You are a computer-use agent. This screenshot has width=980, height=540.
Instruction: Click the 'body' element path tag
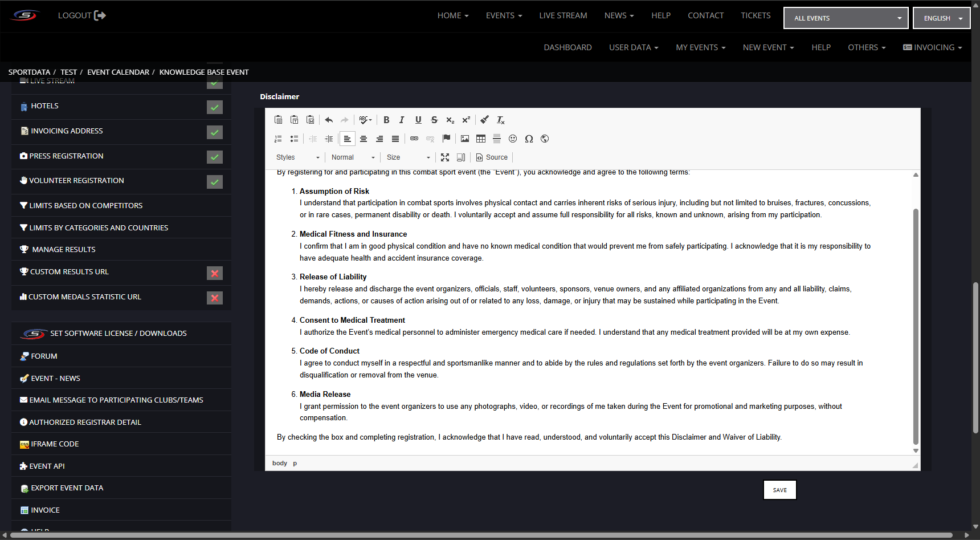click(279, 463)
